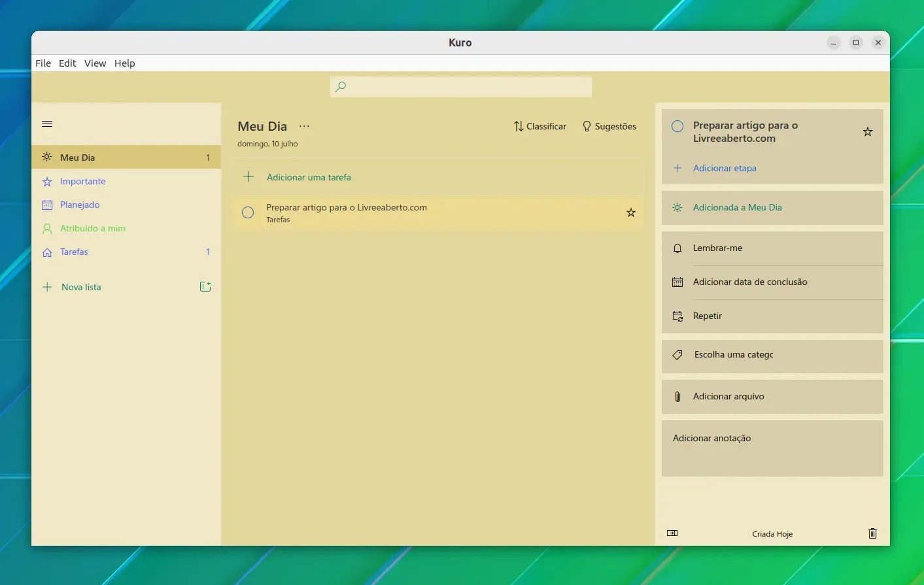Maximize the Kuro window
Screen dimensions: 924x585
[x=856, y=42]
